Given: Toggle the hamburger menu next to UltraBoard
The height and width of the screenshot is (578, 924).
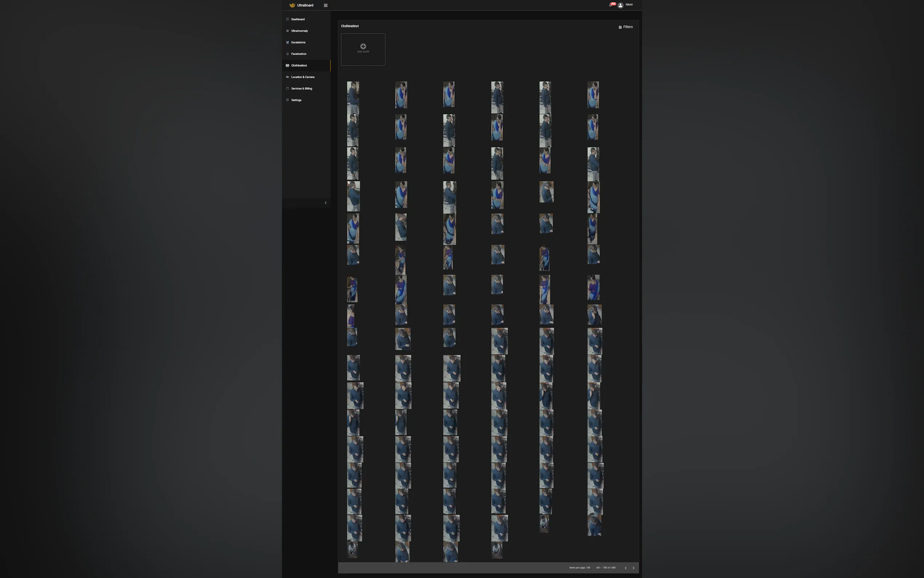Looking at the screenshot, I should coord(326,5).
